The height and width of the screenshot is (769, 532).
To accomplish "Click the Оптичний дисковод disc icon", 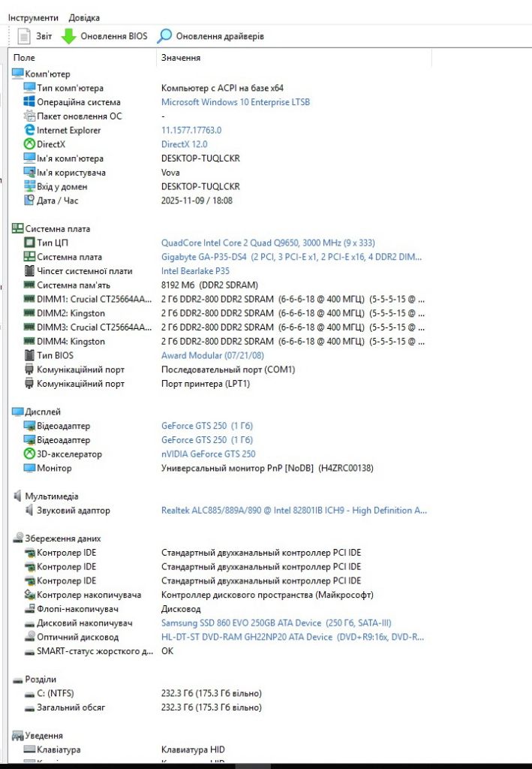I will point(29,637).
